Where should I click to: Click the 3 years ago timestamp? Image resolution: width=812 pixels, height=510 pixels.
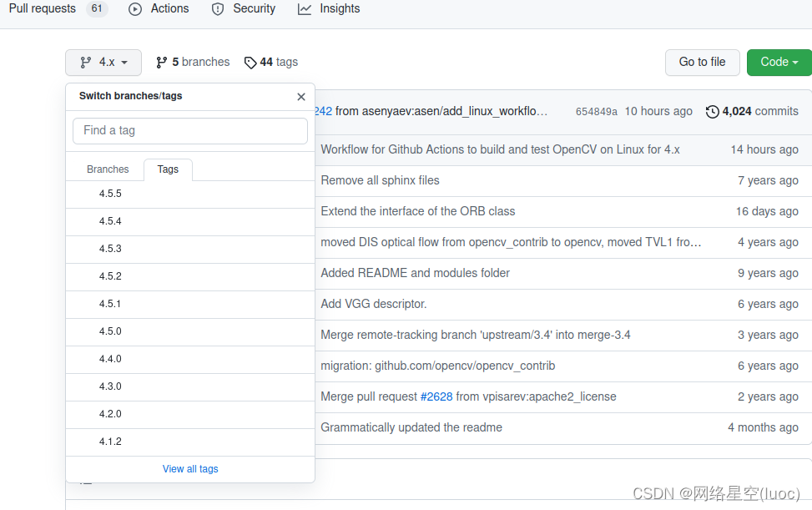[768, 335]
